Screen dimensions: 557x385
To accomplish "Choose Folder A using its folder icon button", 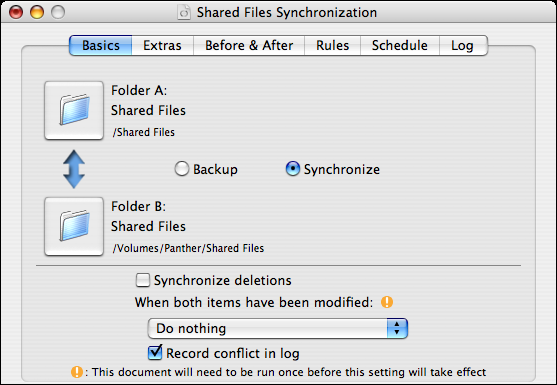I will [74, 110].
